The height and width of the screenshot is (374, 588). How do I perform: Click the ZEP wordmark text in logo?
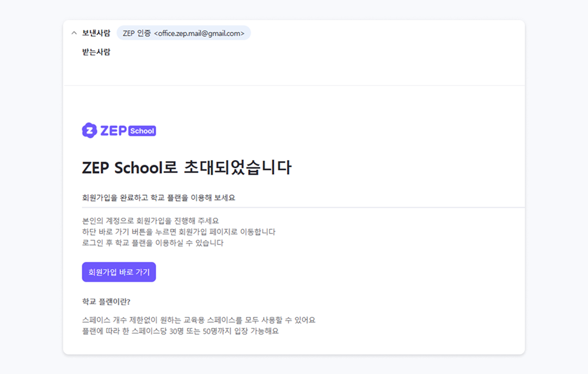coord(114,131)
